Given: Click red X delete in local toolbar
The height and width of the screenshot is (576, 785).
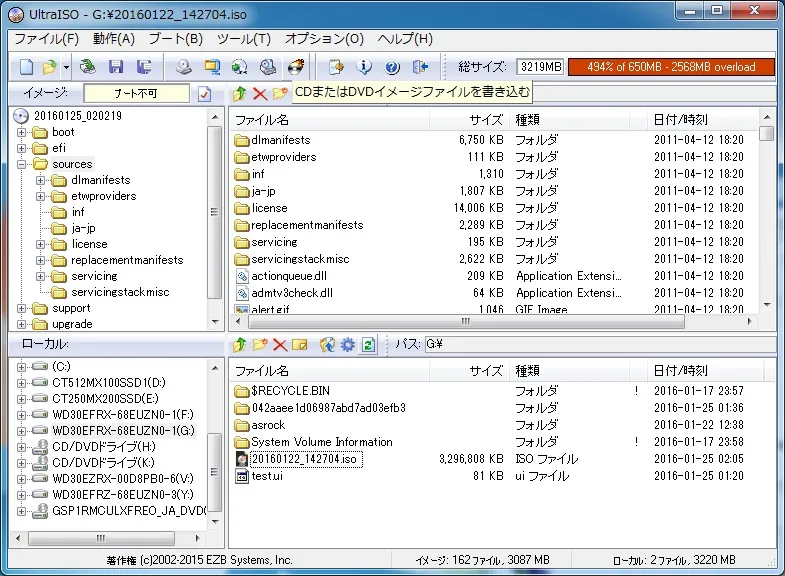Looking at the screenshot, I should coord(280,345).
